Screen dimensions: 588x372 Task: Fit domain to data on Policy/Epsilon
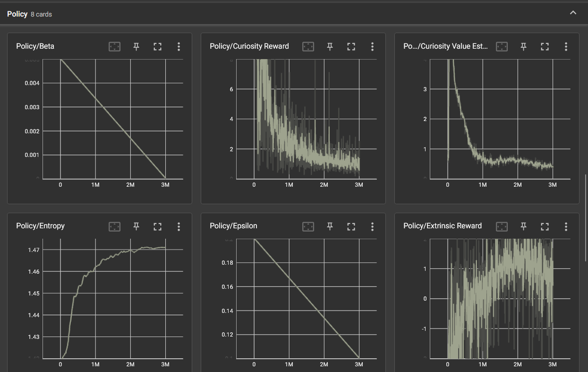(x=308, y=227)
